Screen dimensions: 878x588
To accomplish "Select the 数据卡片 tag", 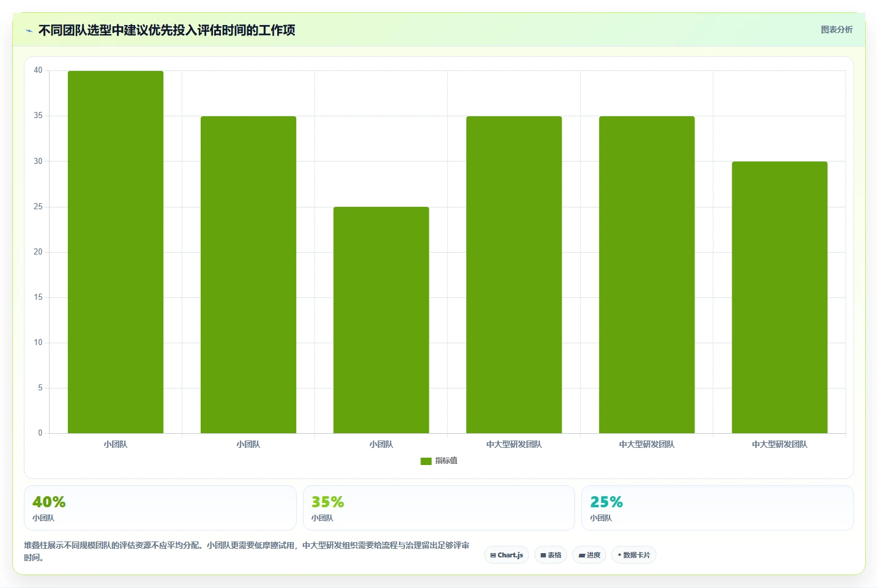I will point(634,555).
